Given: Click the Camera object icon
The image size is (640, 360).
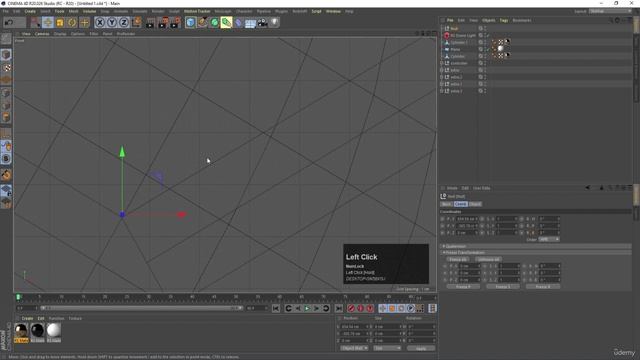Looking at the screenshot, I should pyautogui.click(x=262, y=22).
